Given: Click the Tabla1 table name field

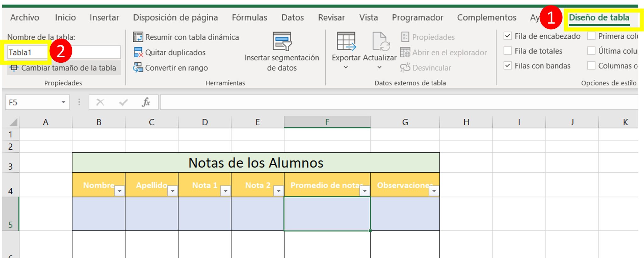Looking at the screenshot, I should coord(27,52).
